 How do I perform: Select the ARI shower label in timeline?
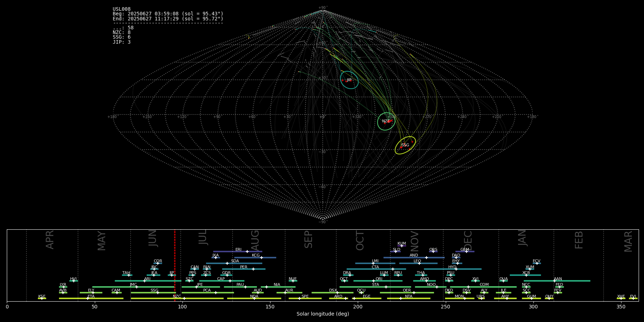tap(147, 279)
